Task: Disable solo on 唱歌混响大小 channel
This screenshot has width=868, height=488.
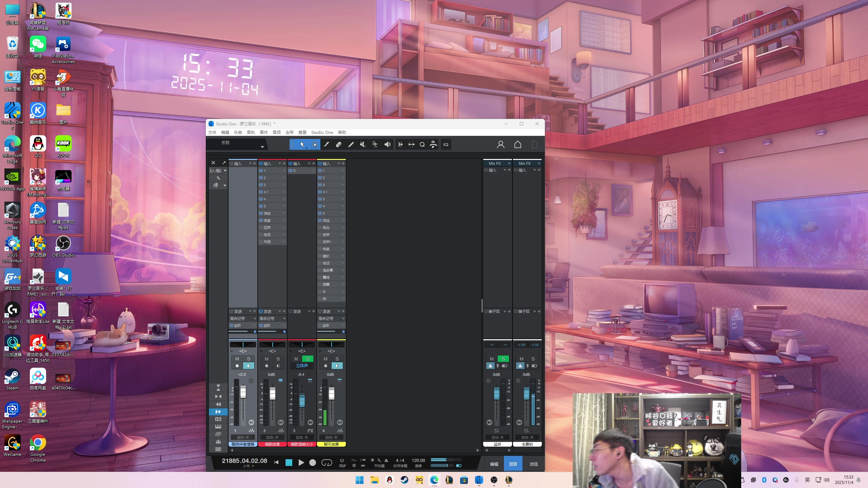Action: [x=308, y=359]
